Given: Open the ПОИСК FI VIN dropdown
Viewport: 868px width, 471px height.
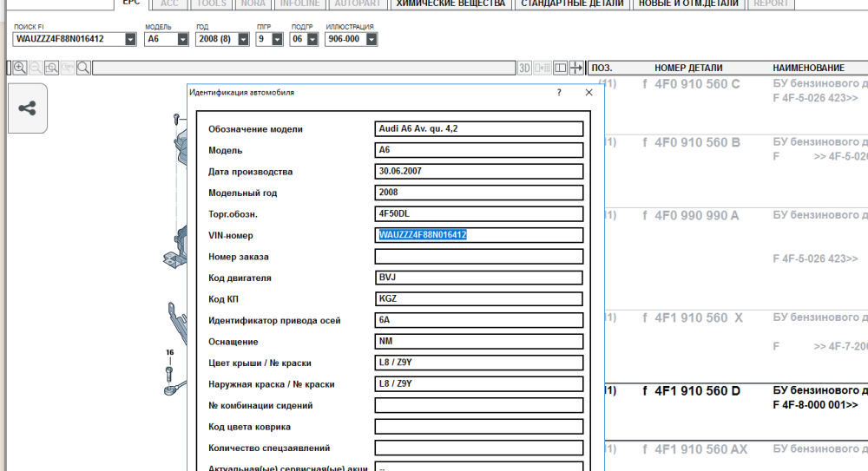Looking at the screenshot, I should (x=130, y=39).
